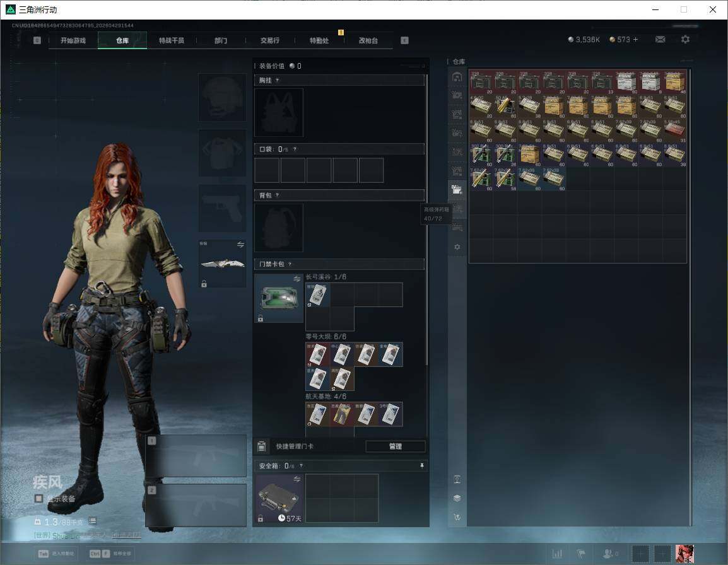Click the Q key previous-tab button

click(37, 40)
